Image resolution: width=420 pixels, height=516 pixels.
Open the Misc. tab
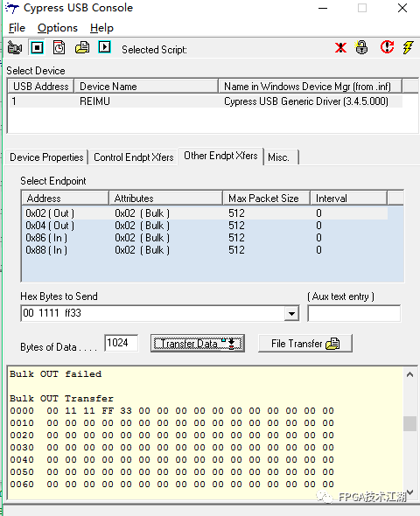(281, 157)
